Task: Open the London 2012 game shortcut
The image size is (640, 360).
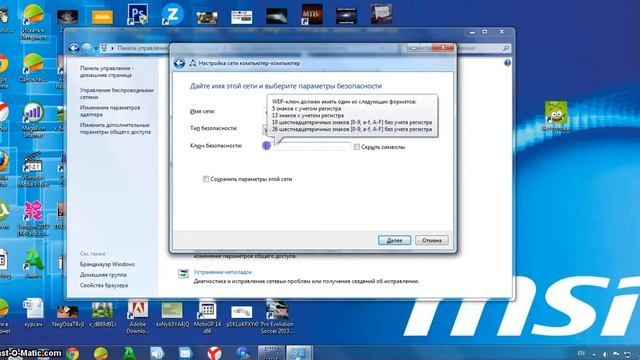Action: (33, 218)
